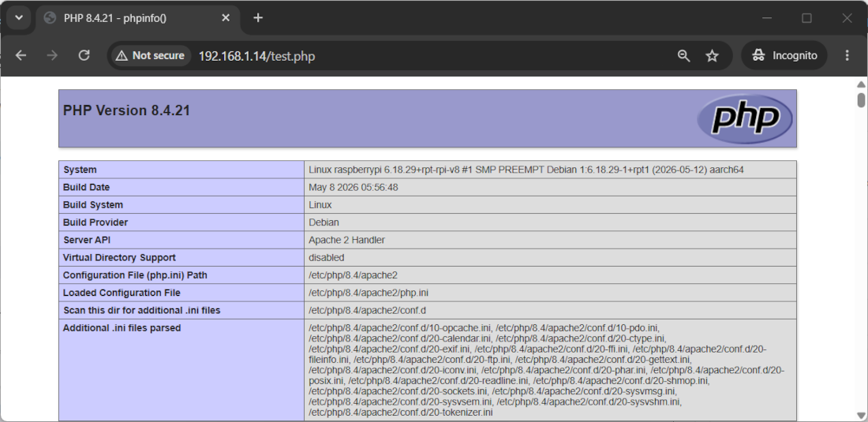This screenshot has width=868, height=422.
Task: Select the /etc/php/8.4/apache2/php.ini value
Action: [369, 293]
